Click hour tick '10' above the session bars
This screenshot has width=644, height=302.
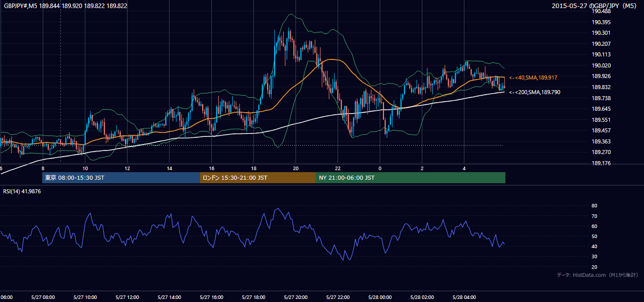pyautogui.click(x=85, y=168)
